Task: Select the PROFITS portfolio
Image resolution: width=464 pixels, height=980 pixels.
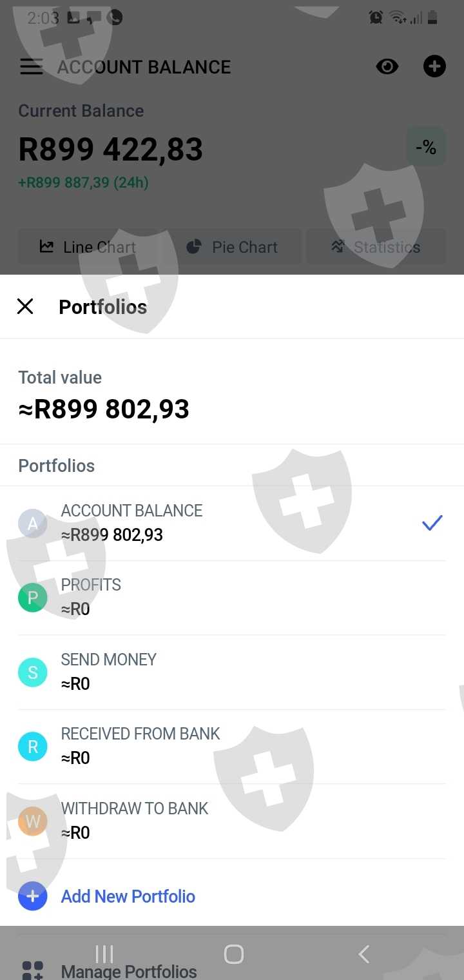Action: click(x=92, y=597)
